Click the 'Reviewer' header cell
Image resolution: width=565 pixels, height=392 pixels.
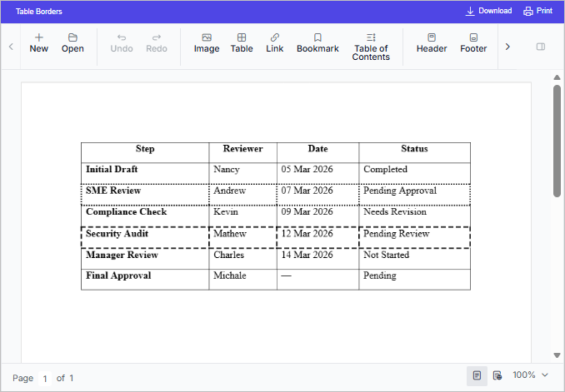pos(242,152)
